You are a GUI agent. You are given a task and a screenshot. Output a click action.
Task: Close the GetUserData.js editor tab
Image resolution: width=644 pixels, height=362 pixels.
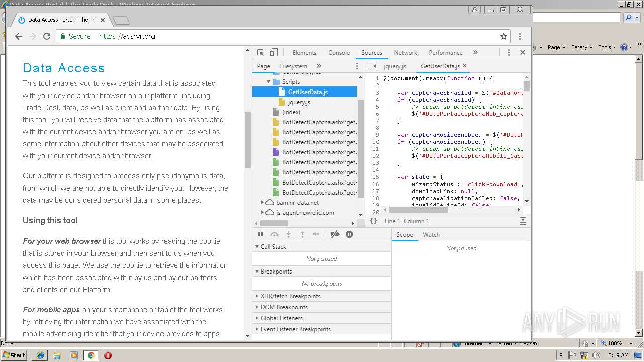pos(465,66)
